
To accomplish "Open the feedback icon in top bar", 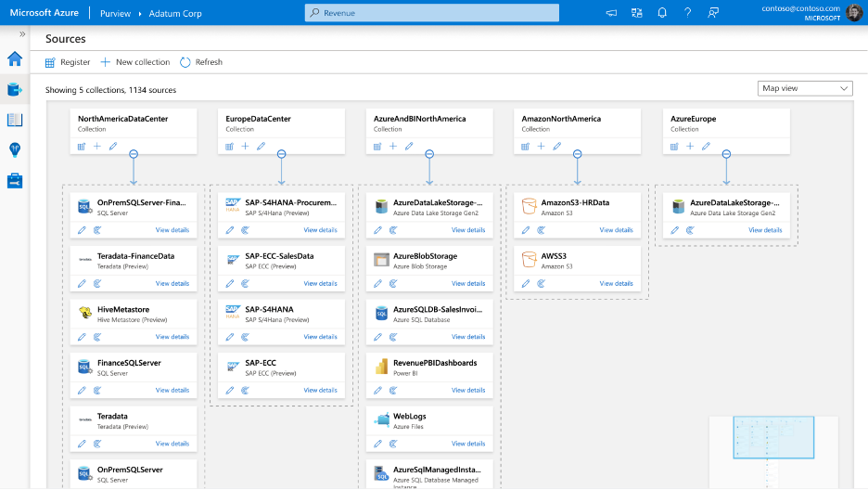I will (713, 13).
